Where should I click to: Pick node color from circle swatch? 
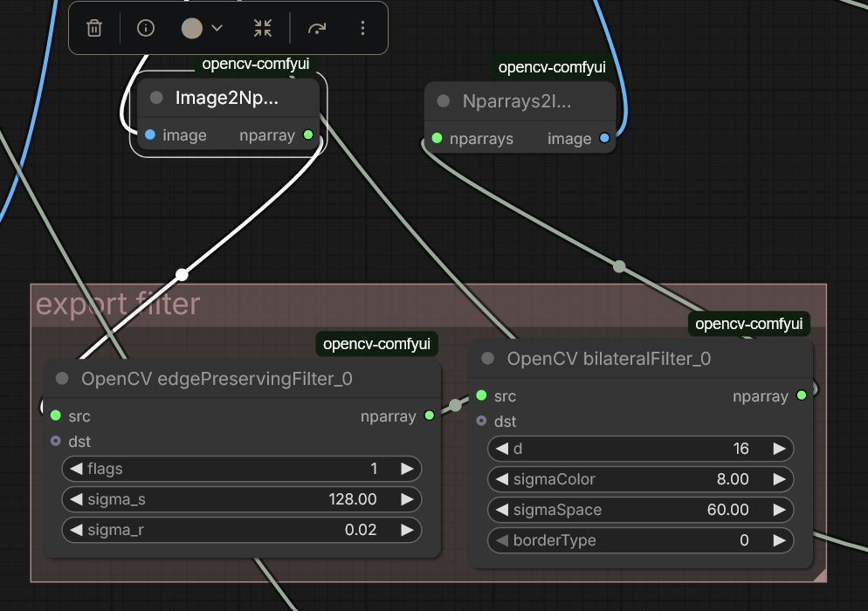(x=192, y=28)
